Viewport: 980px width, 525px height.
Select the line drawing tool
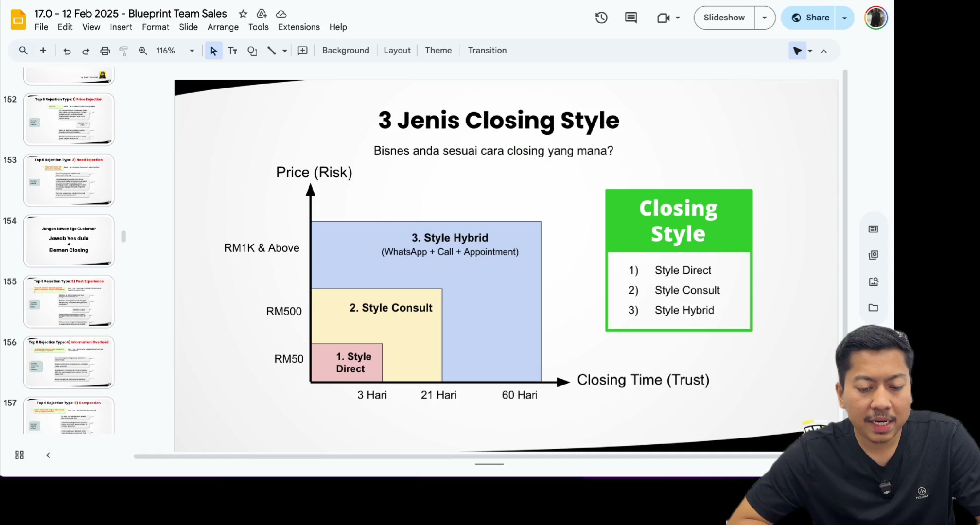coord(272,51)
